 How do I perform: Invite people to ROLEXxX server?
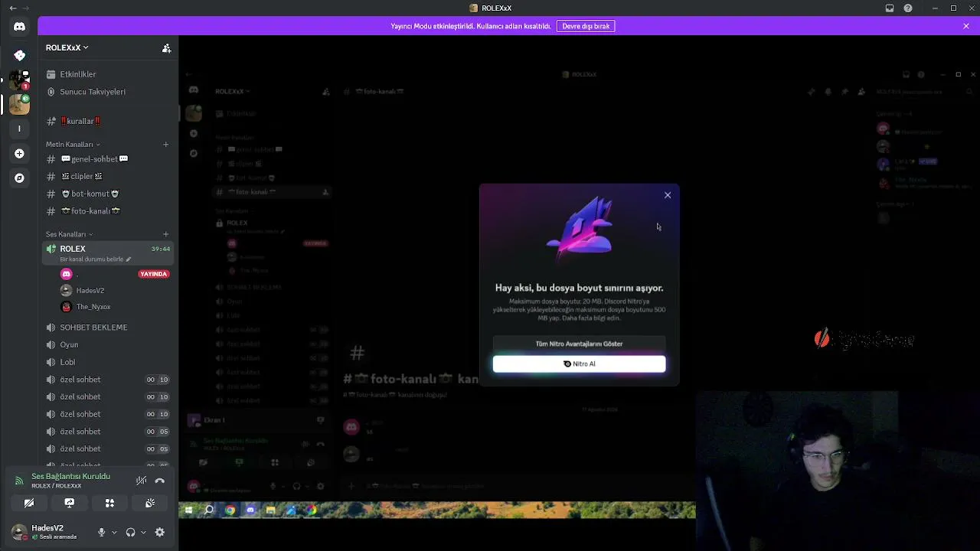(166, 48)
